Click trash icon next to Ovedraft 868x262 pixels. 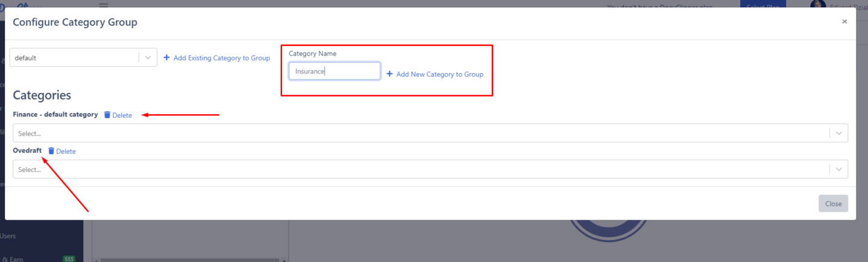coord(51,151)
